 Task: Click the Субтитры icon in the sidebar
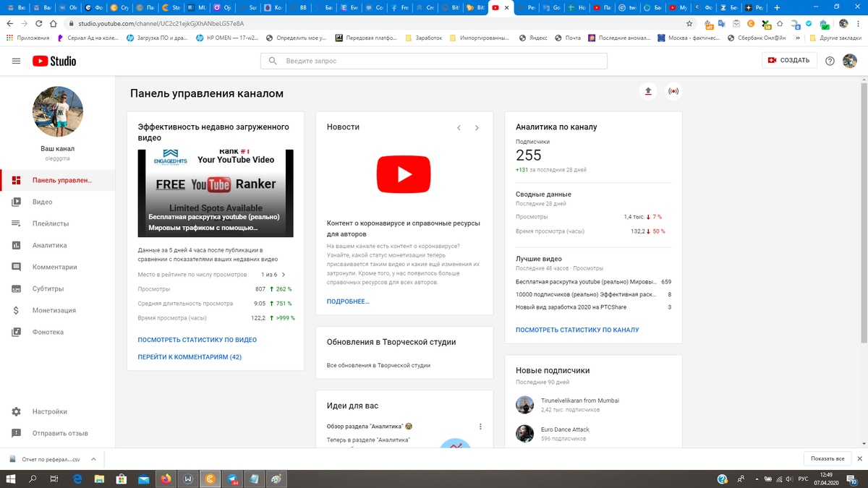click(16, 288)
